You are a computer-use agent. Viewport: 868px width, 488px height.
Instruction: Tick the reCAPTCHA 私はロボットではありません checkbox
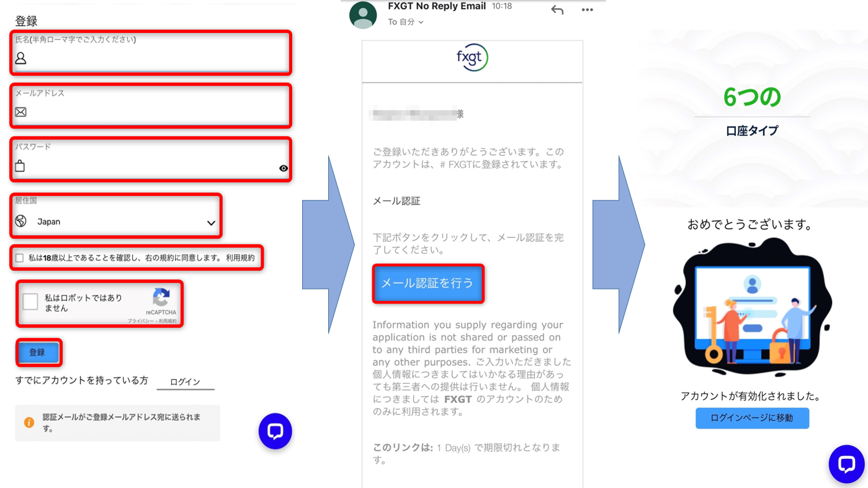pyautogui.click(x=30, y=302)
